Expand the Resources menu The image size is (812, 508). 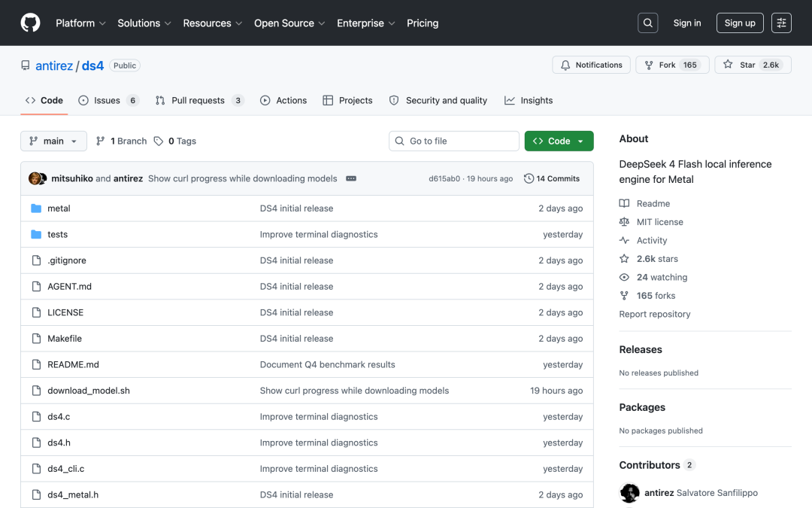[x=212, y=23]
